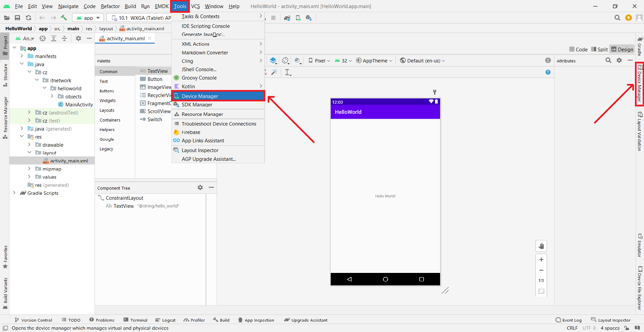Open the Terminal tool window
644x332 pixels.
136,320
